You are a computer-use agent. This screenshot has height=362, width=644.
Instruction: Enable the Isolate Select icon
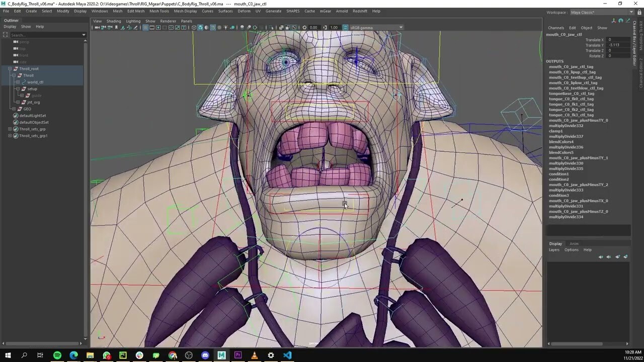271,28
